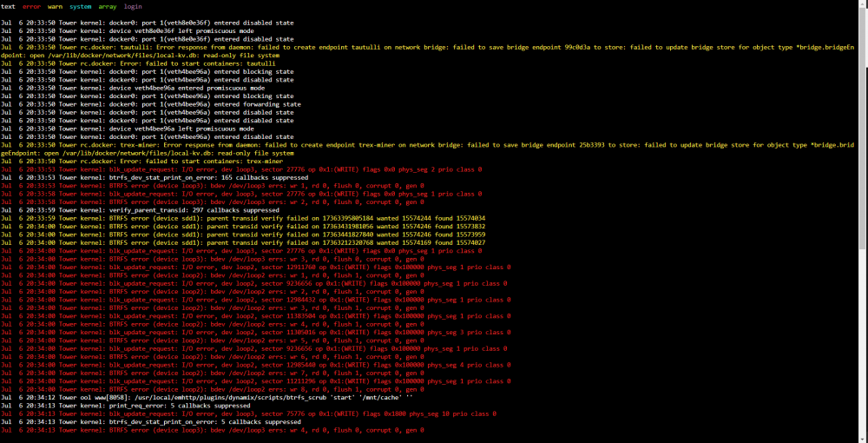Select the 'text' log filter label

click(x=8, y=7)
